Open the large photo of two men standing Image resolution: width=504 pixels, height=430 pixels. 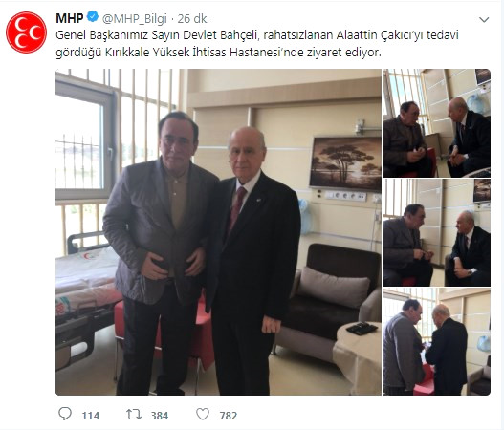218,232
